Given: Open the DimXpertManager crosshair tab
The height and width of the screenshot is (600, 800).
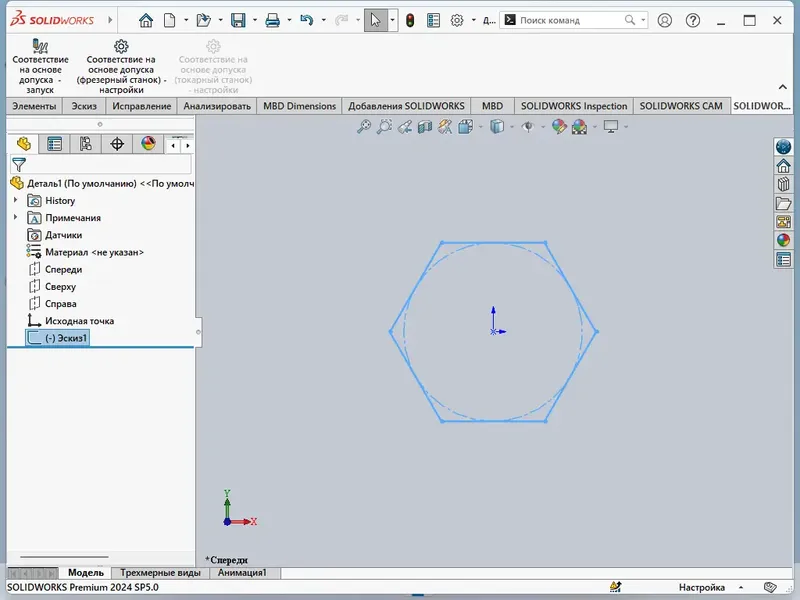Looking at the screenshot, I should [117, 144].
